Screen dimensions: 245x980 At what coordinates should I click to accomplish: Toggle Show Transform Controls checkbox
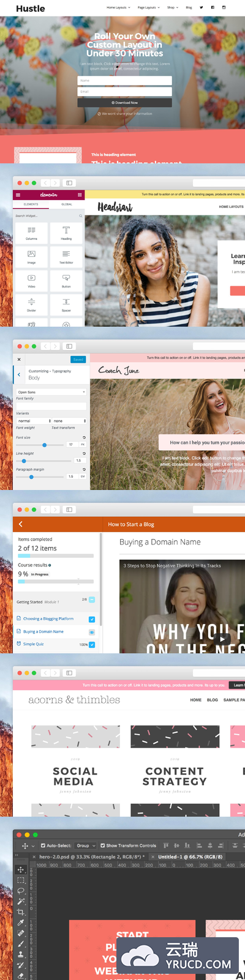coord(102,845)
